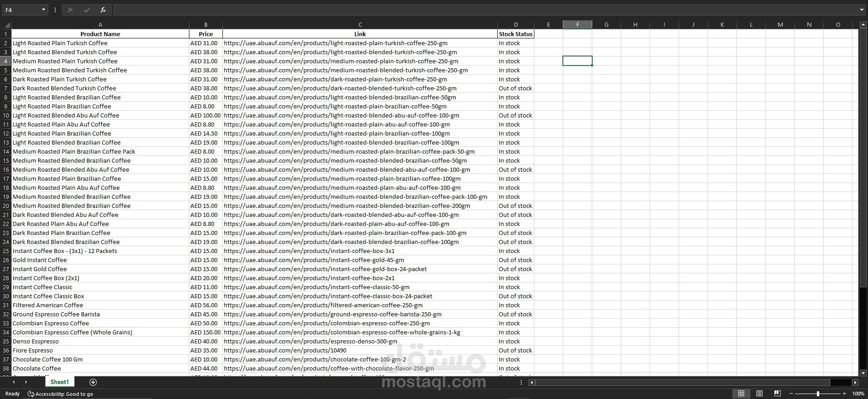Click the cell Chocolate Coffee 100 Gm

(x=100, y=359)
